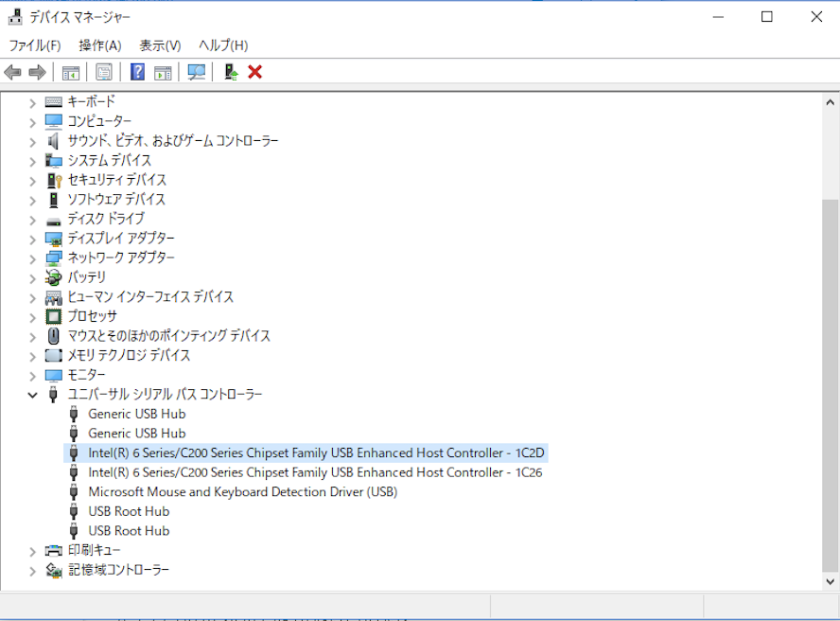Expand the メモリ テクノロジ デバイス category

coord(33,356)
